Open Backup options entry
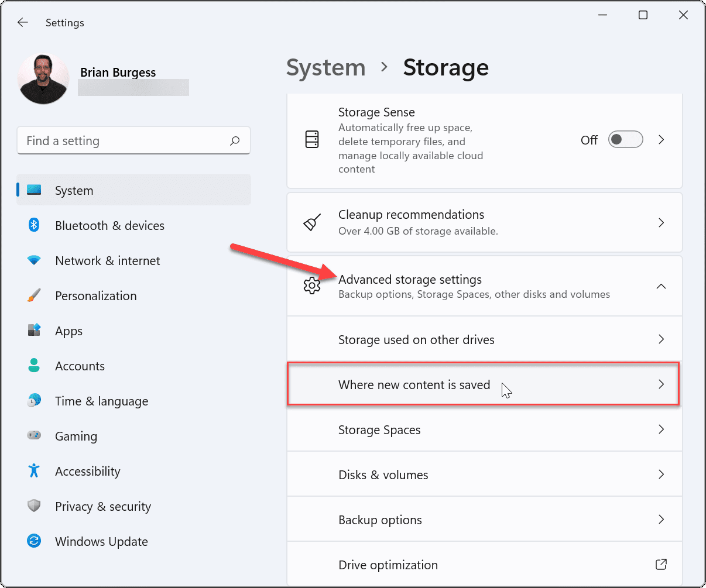706x588 pixels. coord(485,520)
